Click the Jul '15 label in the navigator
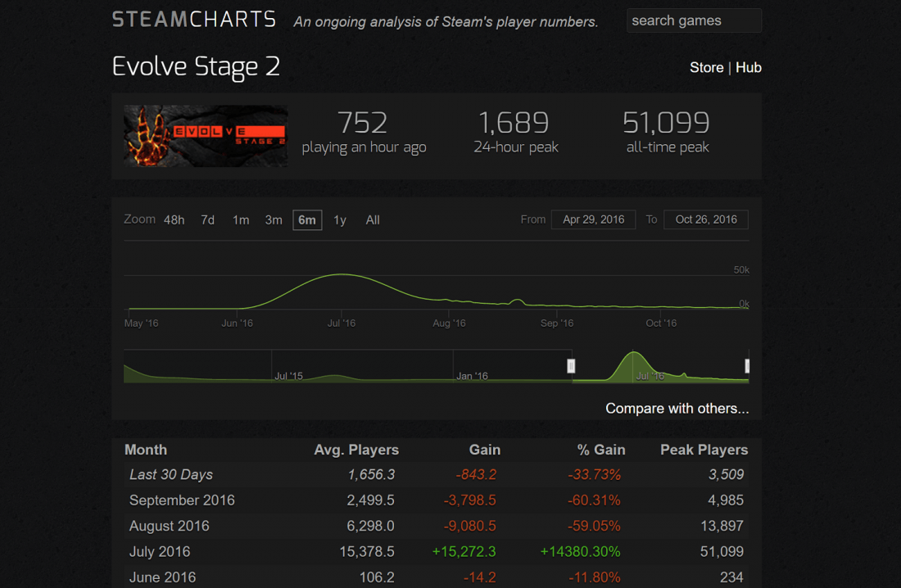The height and width of the screenshot is (588, 901). click(x=288, y=377)
